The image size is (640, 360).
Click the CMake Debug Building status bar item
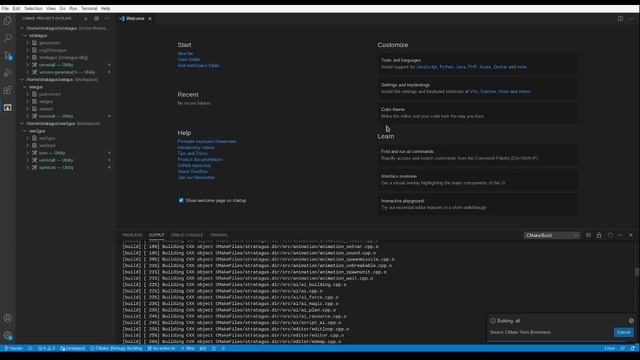(116, 348)
